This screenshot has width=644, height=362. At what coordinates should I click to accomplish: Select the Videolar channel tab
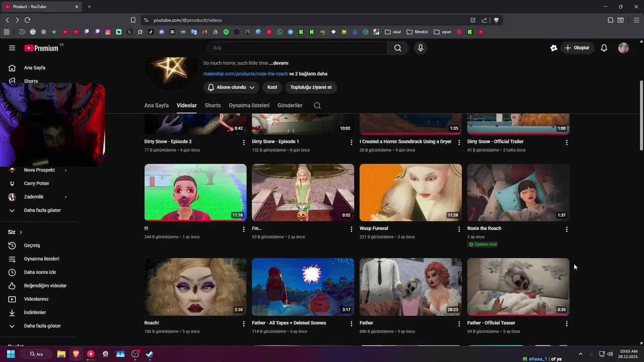click(x=187, y=106)
